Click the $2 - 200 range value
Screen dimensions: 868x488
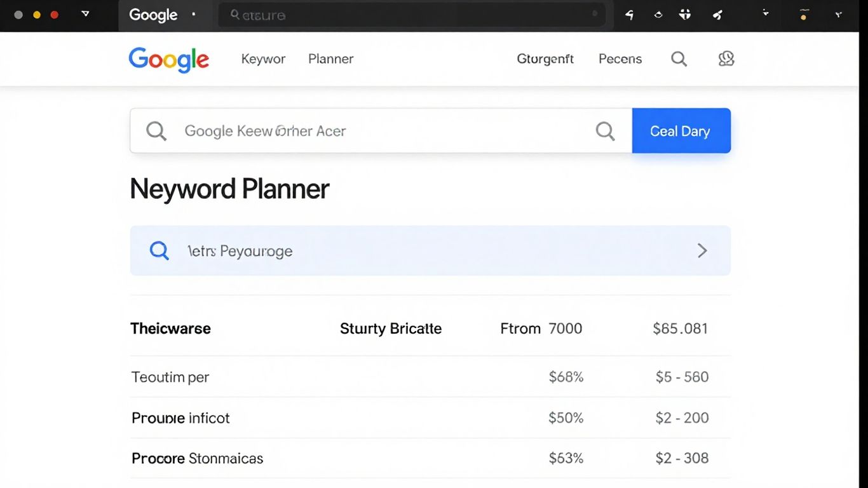coord(682,417)
